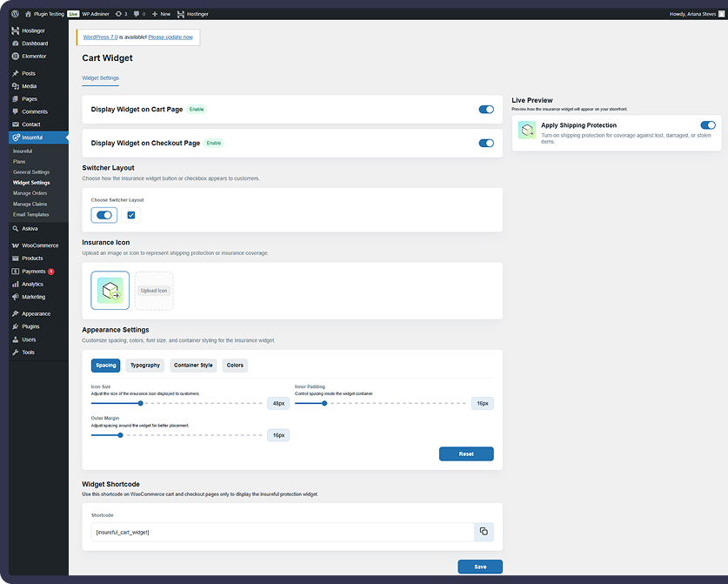The height and width of the screenshot is (584, 728).
Task: Open the Users sidebar icon
Action: pyautogui.click(x=16, y=339)
